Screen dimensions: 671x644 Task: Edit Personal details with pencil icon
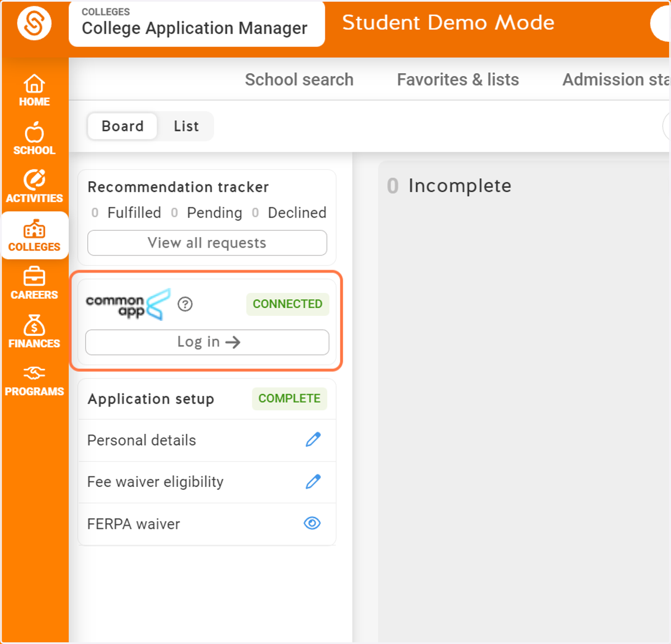[x=313, y=440]
